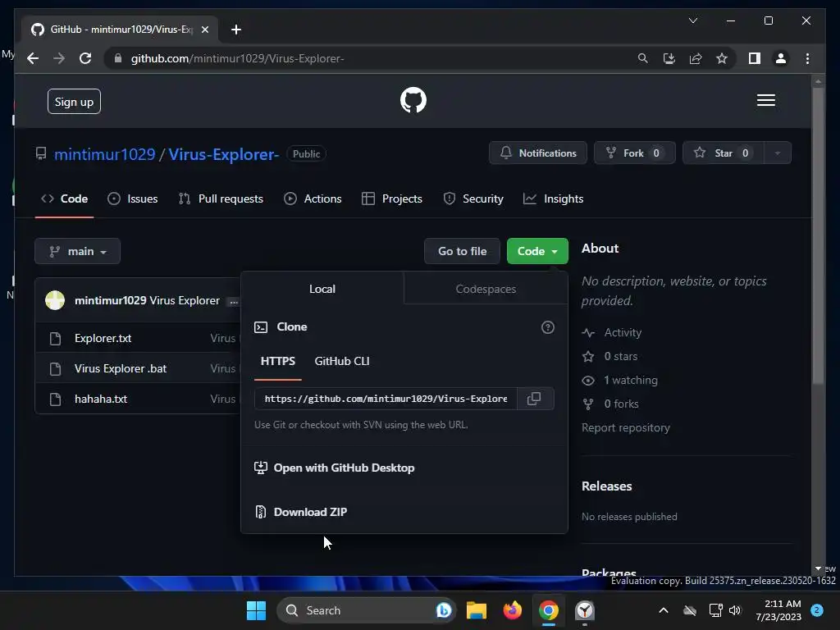Bookmark this tab with the star icon
The width and height of the screenshot is (840, 630).
coord(722,58)
